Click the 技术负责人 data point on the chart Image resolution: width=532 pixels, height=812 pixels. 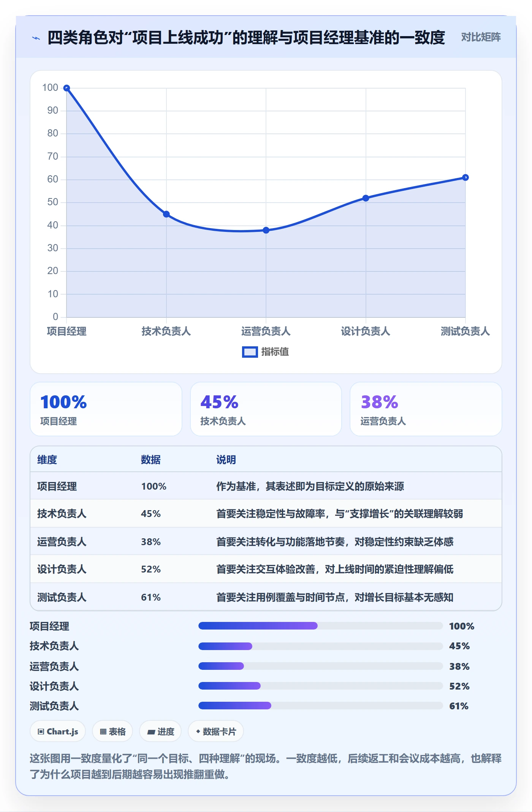(x=166, y=214)
